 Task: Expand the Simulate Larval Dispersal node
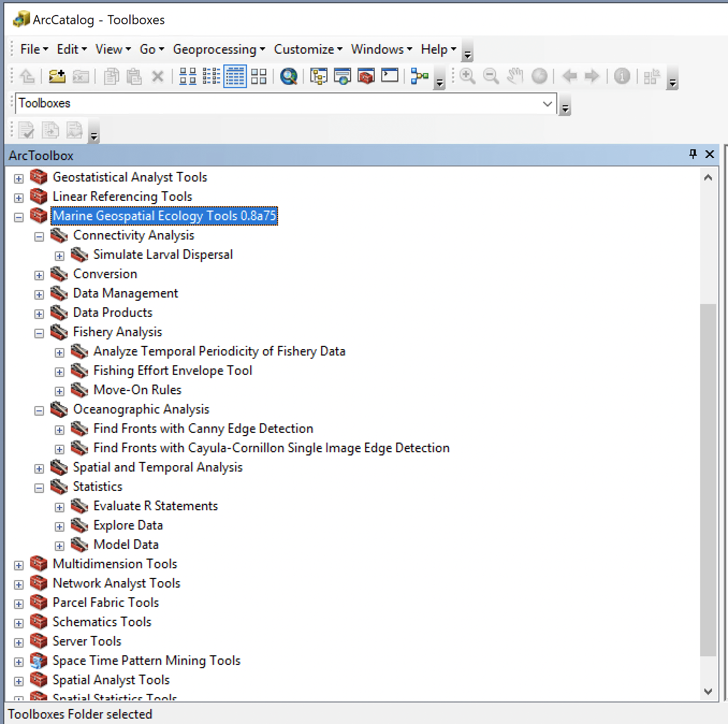click(x=60, y=256)
